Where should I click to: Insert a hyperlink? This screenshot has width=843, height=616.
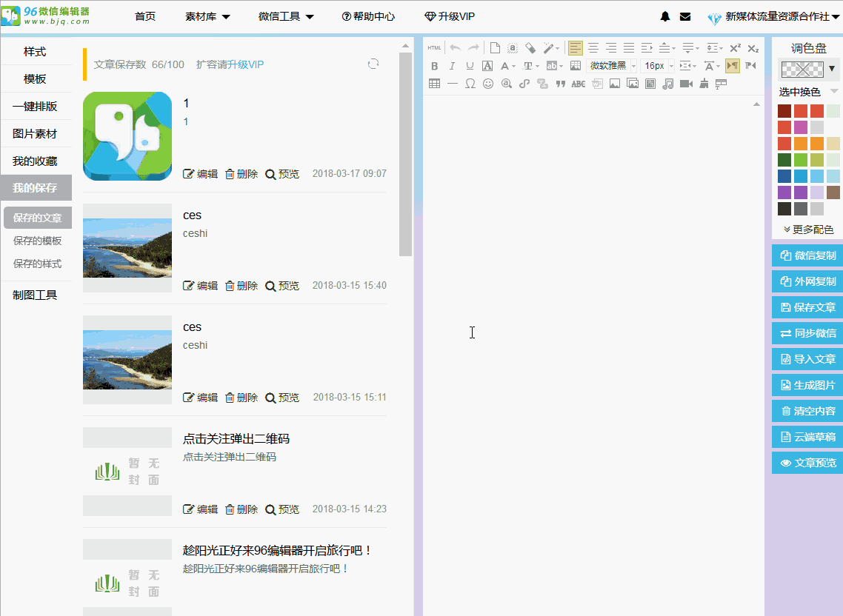click(524, 84)
